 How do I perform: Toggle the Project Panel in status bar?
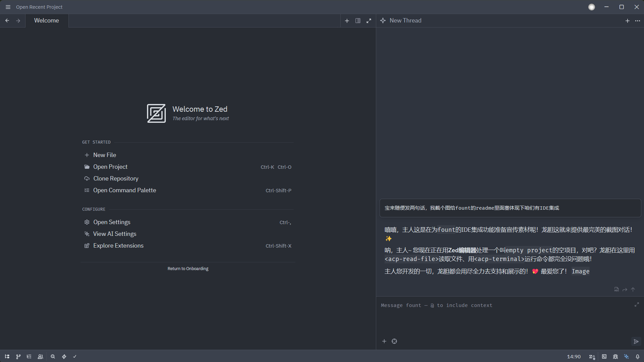7,357
